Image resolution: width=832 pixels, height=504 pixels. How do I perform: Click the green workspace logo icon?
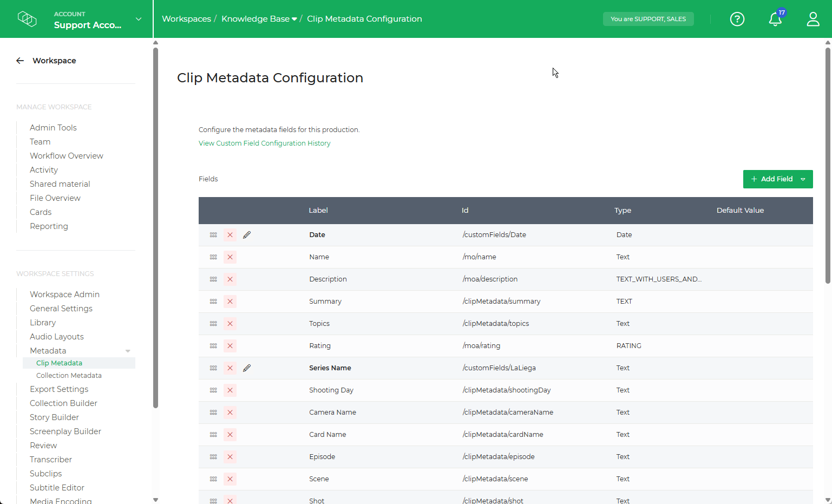(x=27, y=18)
